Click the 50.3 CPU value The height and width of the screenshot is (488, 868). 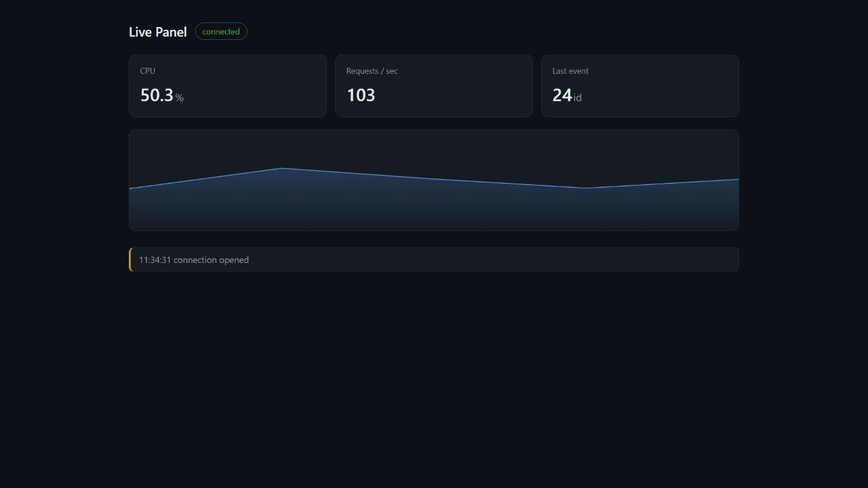pyautogui.click(x=157, y=95)
